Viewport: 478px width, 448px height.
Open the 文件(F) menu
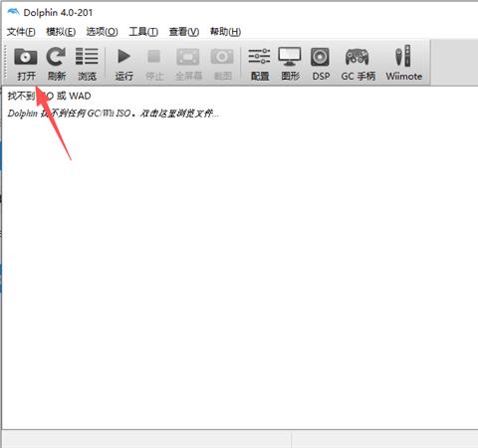point(21,32)
